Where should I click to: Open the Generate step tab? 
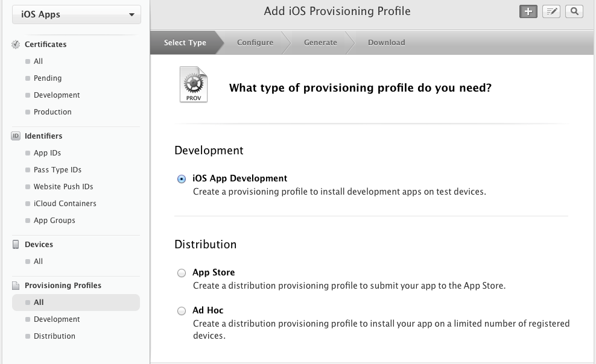click(x=320, y=43)
